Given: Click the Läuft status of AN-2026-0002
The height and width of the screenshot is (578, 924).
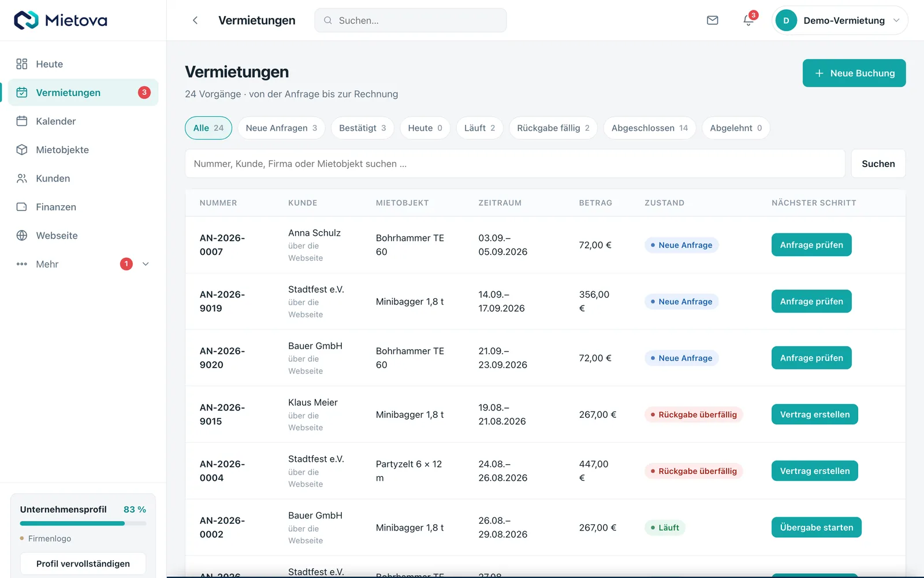Looking at the screenshot, I should coord(665,528).
